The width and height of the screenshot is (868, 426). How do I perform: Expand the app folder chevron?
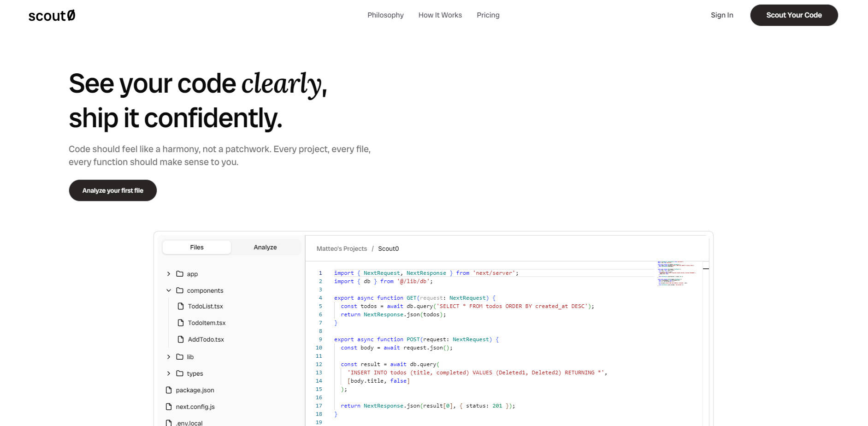[169, 274]
